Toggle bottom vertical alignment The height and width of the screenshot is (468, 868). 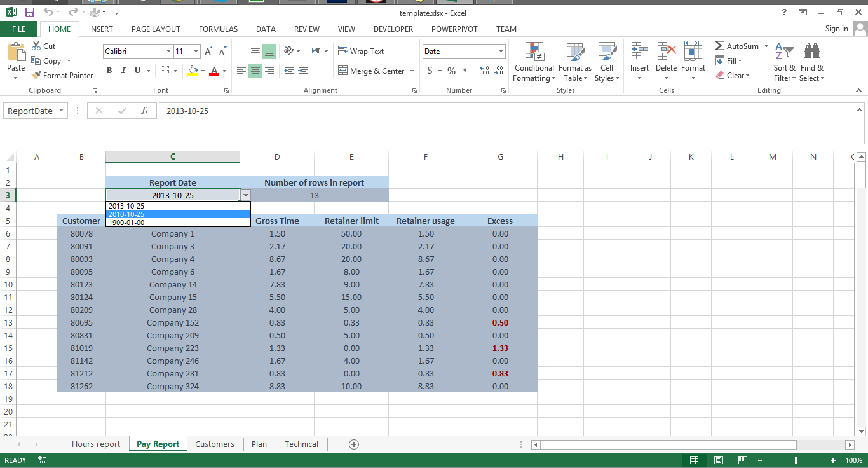[x=269, y=52]
